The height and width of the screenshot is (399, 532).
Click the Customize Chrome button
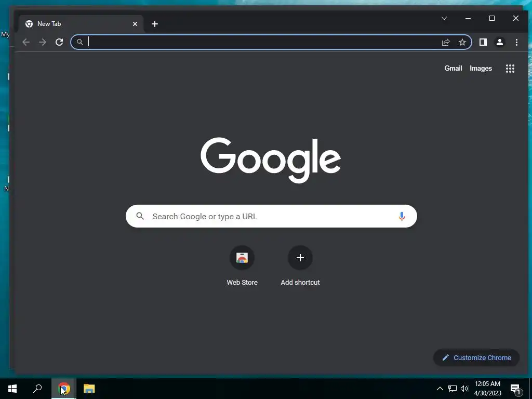point(476,357)
